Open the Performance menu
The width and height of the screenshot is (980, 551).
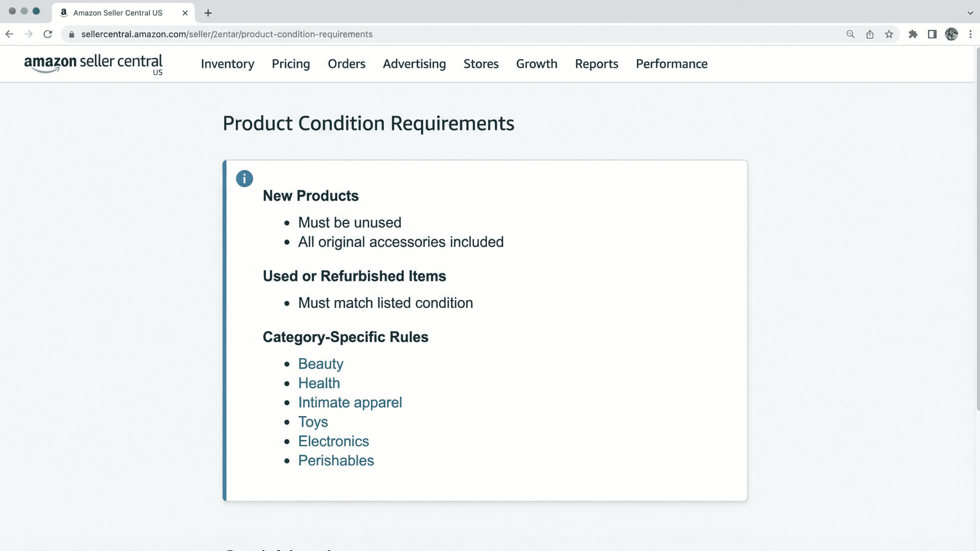point(671,64)
